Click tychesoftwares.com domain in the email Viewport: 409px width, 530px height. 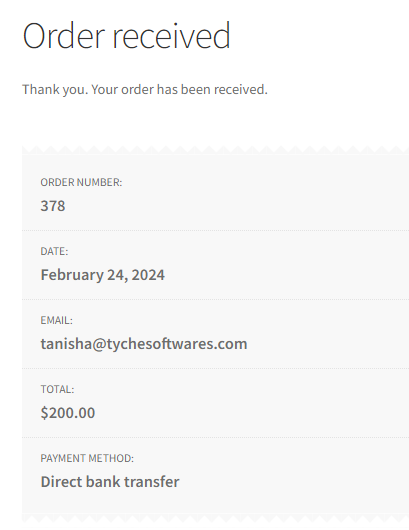[177, 344]
